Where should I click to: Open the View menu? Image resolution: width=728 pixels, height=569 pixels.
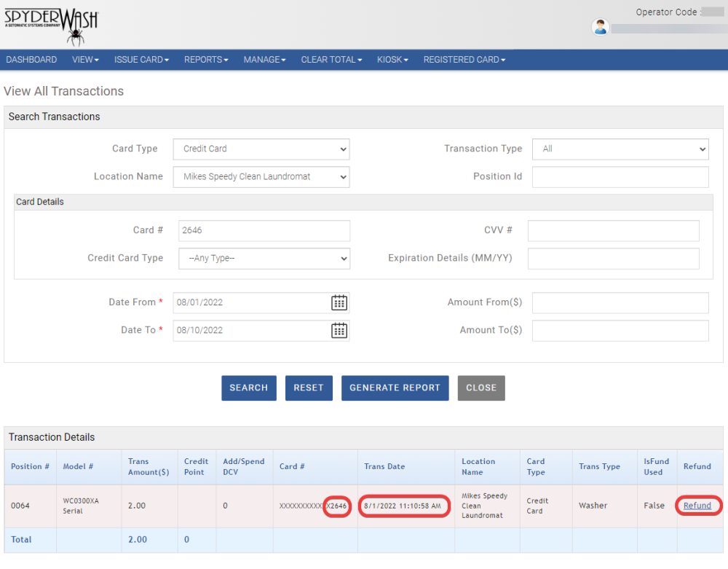[x=85, y=60]
